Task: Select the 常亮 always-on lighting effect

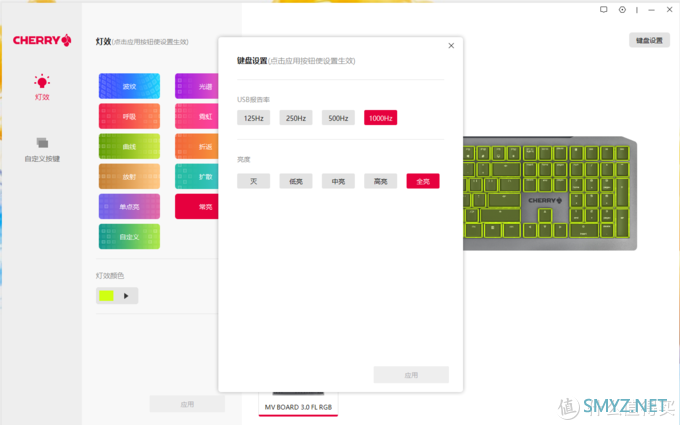Action: pos(197,206)
